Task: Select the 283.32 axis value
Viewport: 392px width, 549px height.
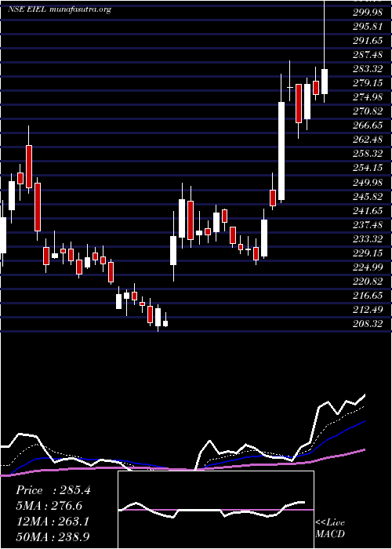Action: pos(367,69)
